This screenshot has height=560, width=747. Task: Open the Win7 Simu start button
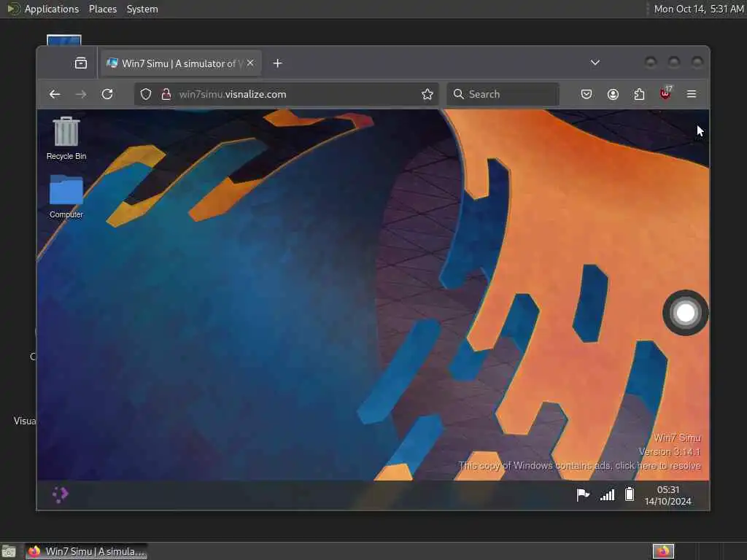60,495
